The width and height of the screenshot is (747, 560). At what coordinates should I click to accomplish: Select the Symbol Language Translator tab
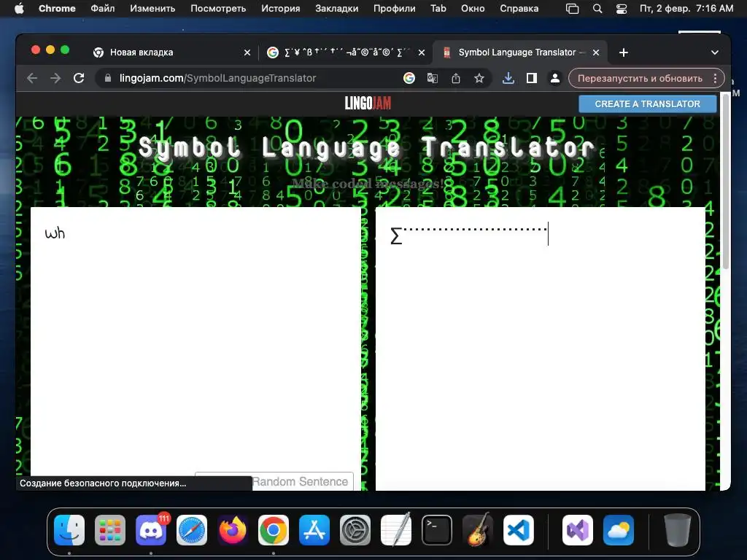point(520,52)
